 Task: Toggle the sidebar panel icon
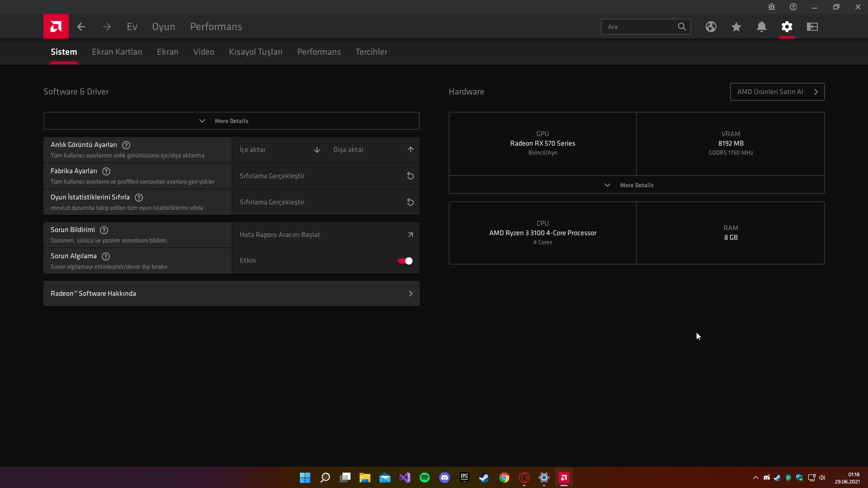click(x=812, y=27)
